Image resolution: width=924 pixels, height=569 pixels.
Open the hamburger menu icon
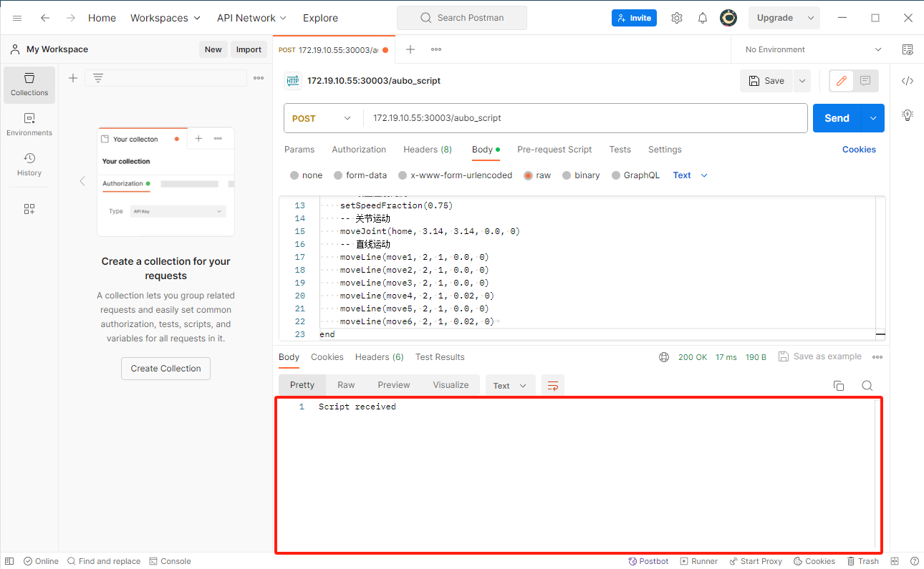[17, 18]
